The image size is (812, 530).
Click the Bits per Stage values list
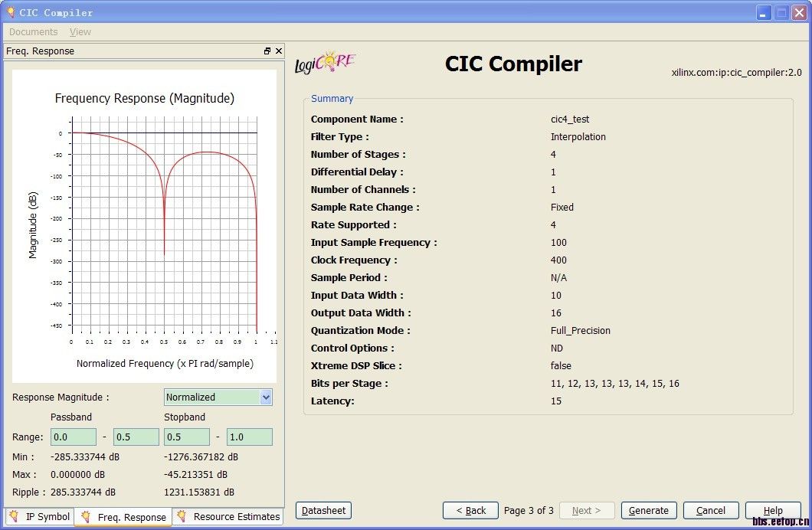614,384
